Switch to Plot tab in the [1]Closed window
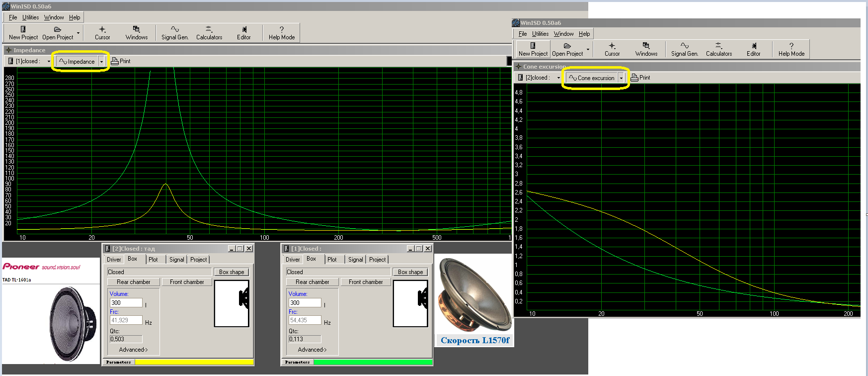This screenshot has width=868, height=376. click(x=332, y=260)
